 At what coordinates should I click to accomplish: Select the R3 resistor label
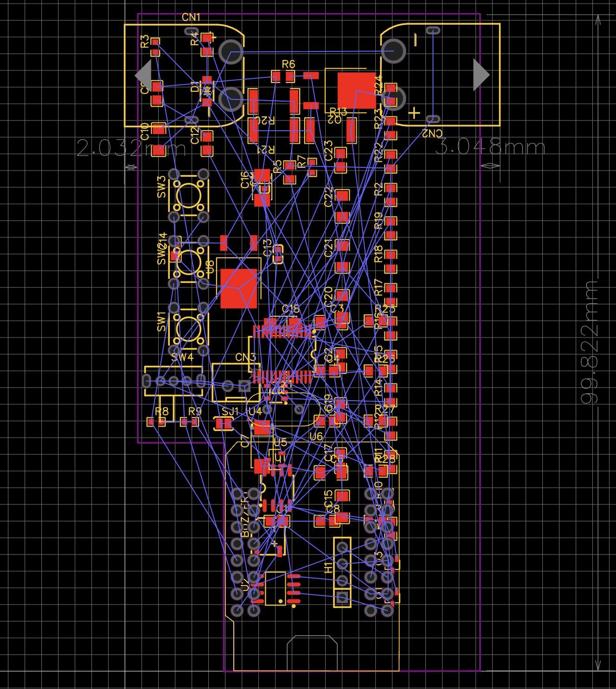(x=145, y=41)
